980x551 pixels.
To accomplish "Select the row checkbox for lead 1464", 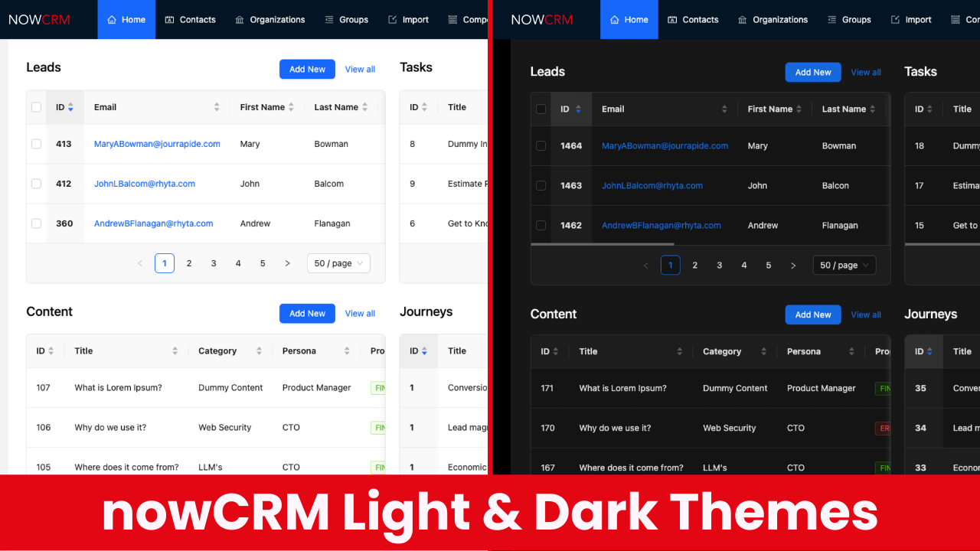I will pos(541,145).
